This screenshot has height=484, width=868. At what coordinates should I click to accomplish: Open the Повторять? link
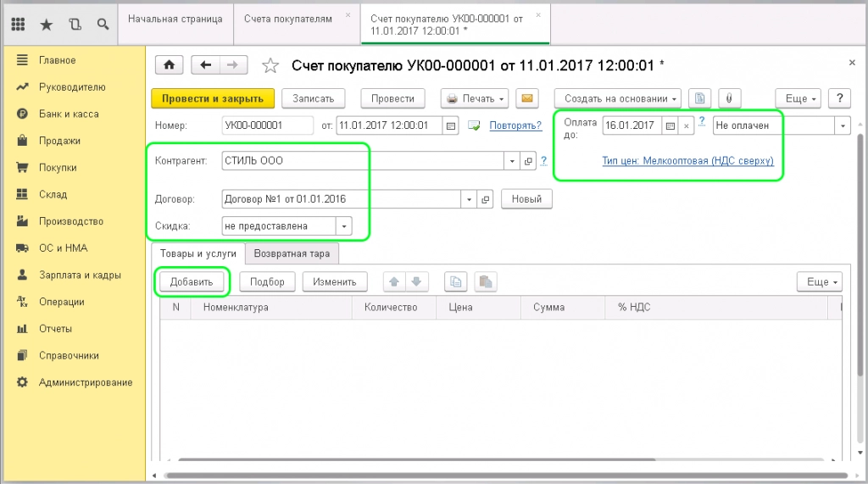point(515,125)
